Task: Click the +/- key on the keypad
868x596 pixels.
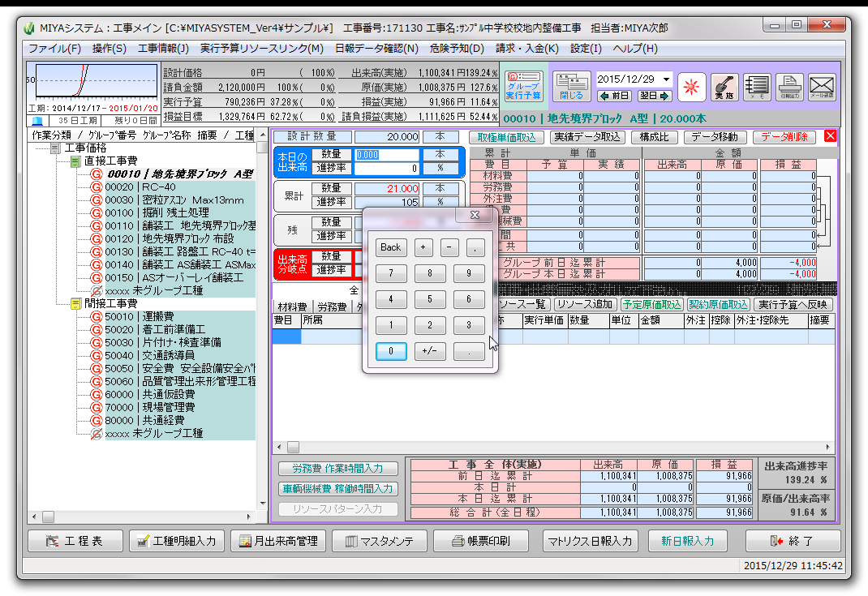Action: pyautogui.click(x=430, y=351)
